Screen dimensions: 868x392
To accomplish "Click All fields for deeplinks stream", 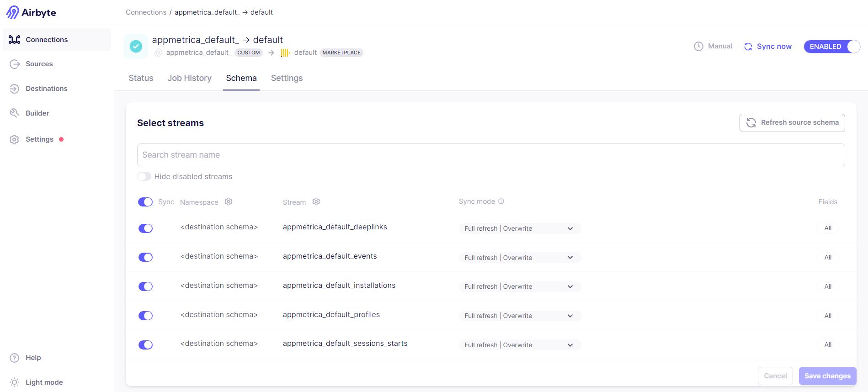I will [x=828, y=228].
